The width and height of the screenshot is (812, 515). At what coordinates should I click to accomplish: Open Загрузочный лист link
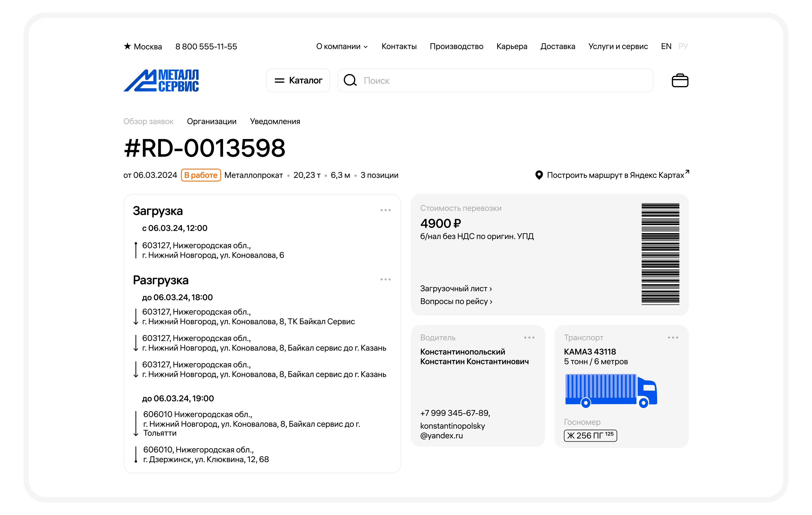[x=455, y=289]
